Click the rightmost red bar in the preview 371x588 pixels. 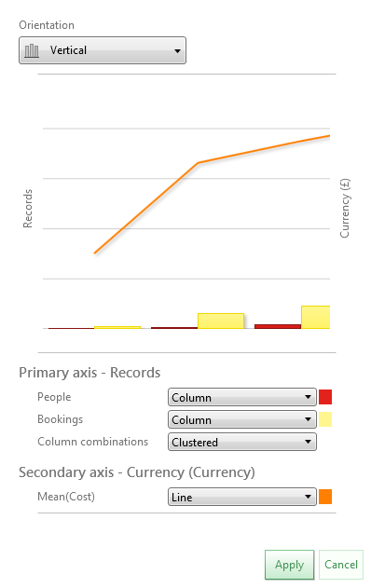(x=278, y=327)
